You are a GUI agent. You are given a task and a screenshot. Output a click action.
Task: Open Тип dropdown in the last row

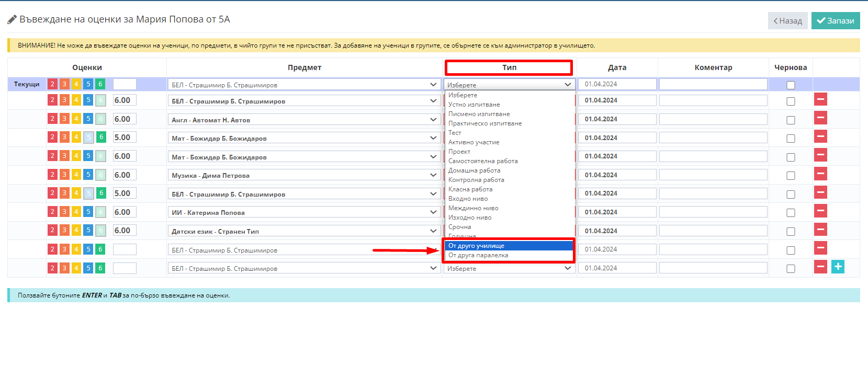point(510,268)
